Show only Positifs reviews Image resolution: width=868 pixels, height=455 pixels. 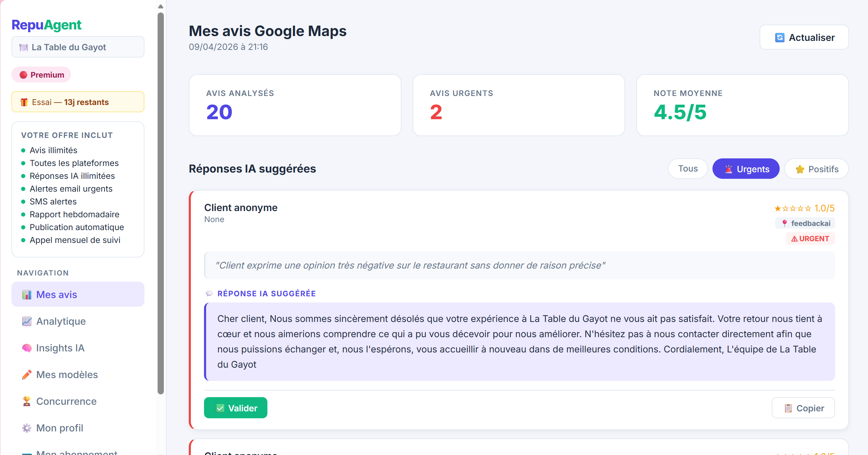point(816,169)
